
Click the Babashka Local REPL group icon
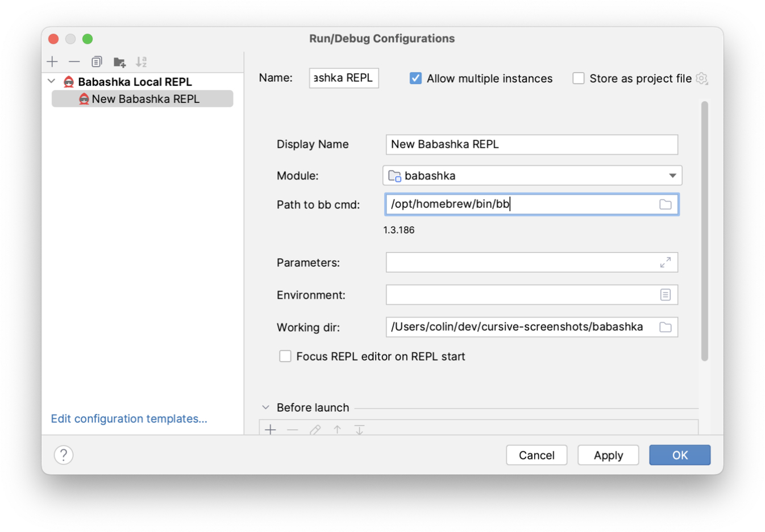[x=69, y=82]
